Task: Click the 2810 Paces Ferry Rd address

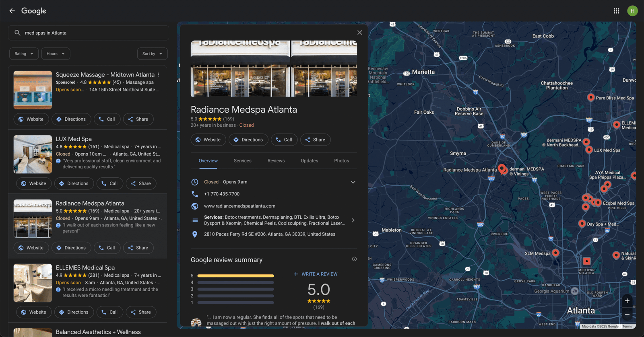Action: [x=269, y=234]
